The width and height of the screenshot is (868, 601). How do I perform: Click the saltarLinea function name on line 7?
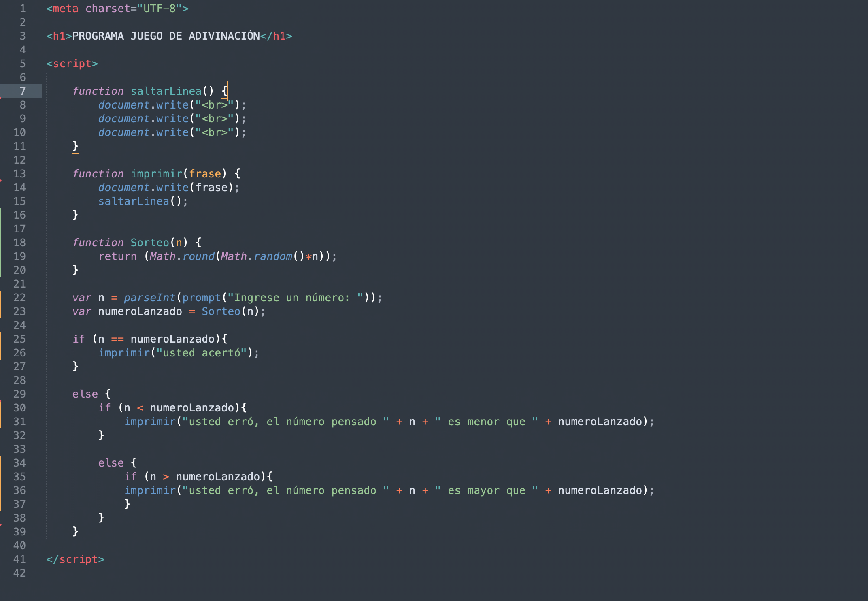(x=166, y=91)
